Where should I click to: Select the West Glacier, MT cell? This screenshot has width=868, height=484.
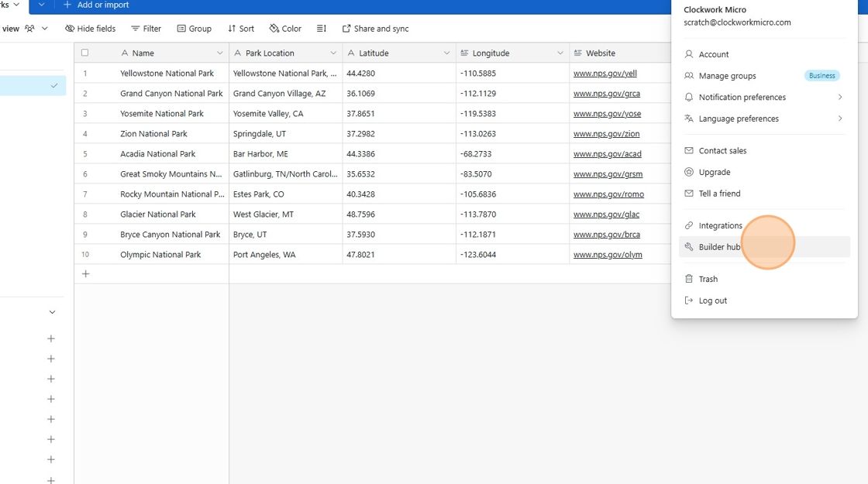286,214
